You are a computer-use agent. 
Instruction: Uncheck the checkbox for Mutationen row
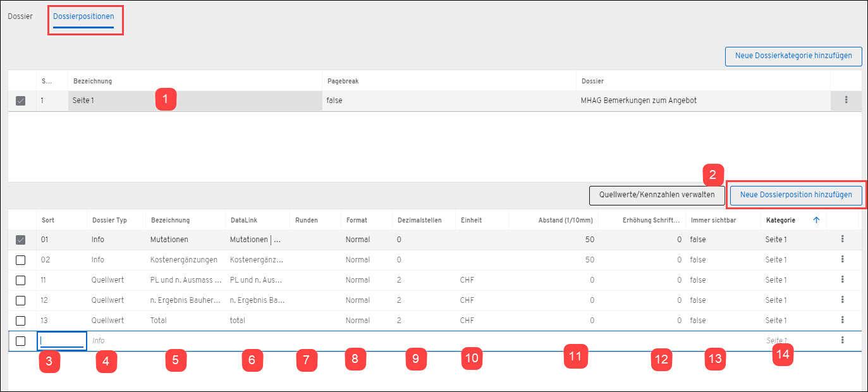20,240
